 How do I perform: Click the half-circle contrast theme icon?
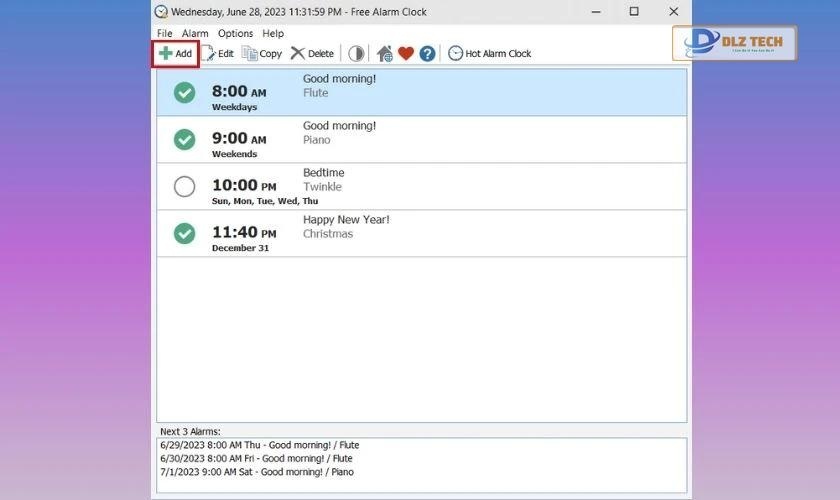pos(356,53)
